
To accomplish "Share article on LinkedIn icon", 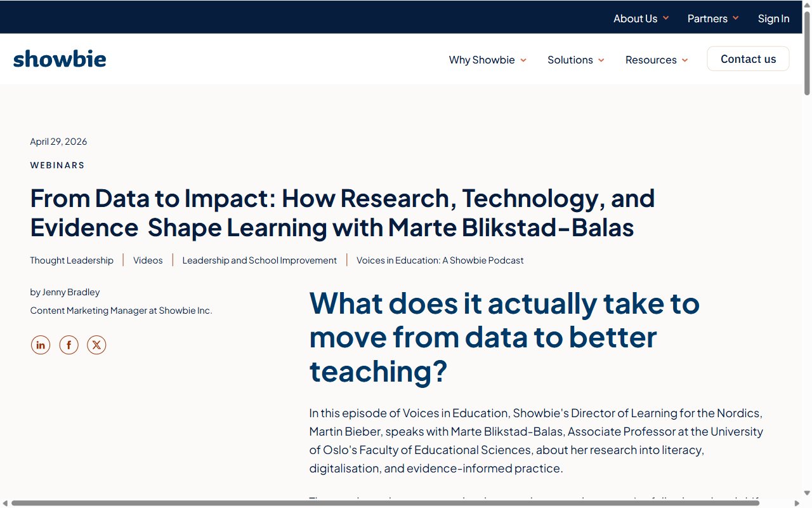I will pos(41,345).
